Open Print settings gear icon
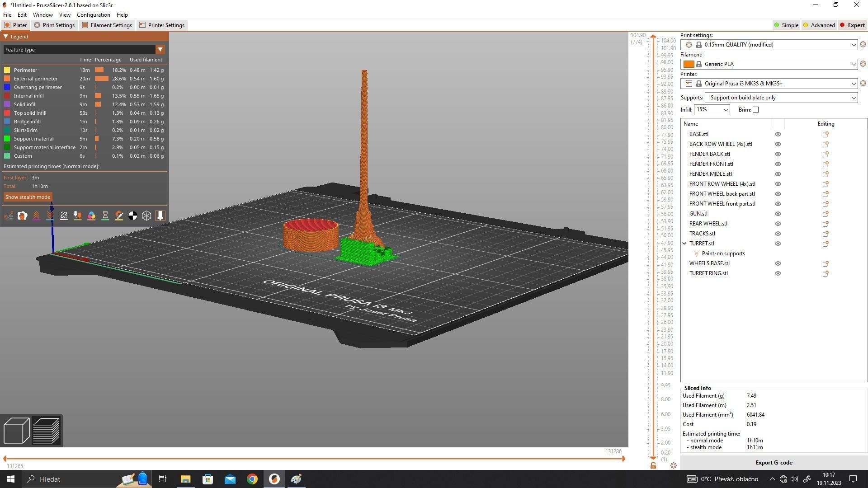 (863, 45)
